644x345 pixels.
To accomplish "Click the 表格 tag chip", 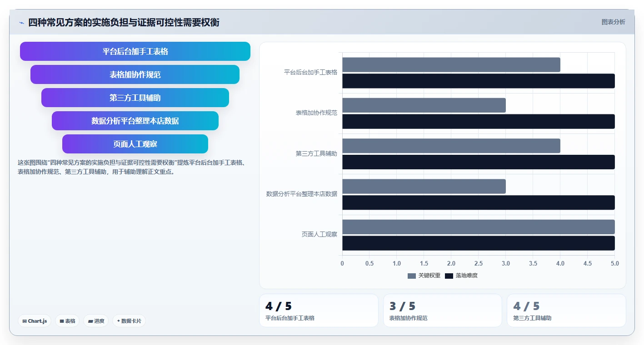I will click(x=67, y=321).
